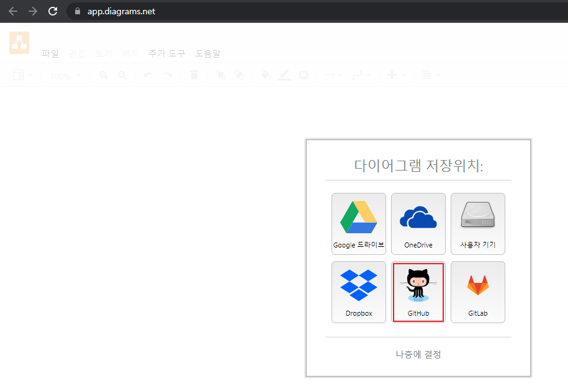The width and height of the screenshot is (568, 392).
Task: Open the fill color bucket tool
Action: pos(266,75)
